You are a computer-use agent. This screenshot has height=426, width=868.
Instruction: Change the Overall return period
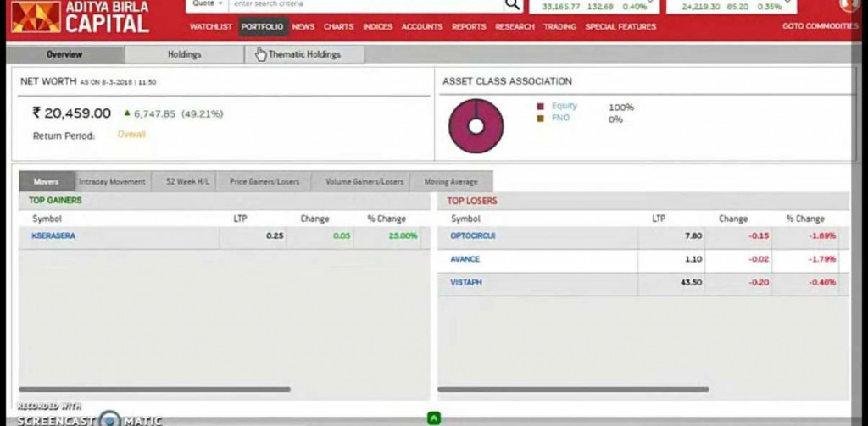coord(131,135)
